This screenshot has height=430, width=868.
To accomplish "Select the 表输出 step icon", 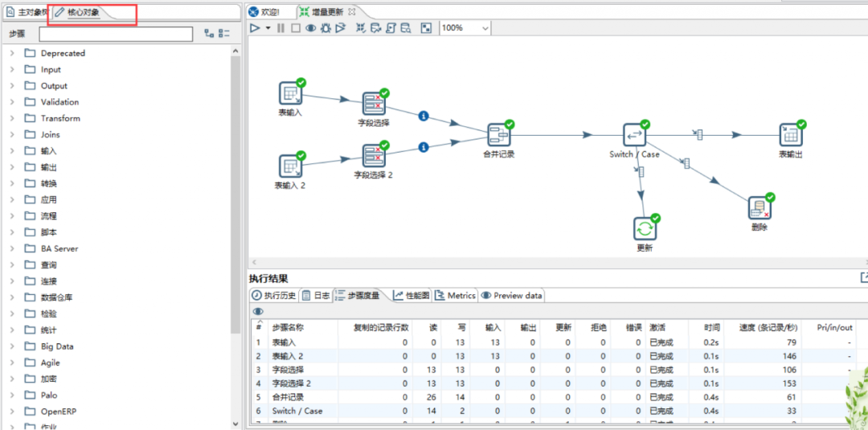I will point(791,134).
